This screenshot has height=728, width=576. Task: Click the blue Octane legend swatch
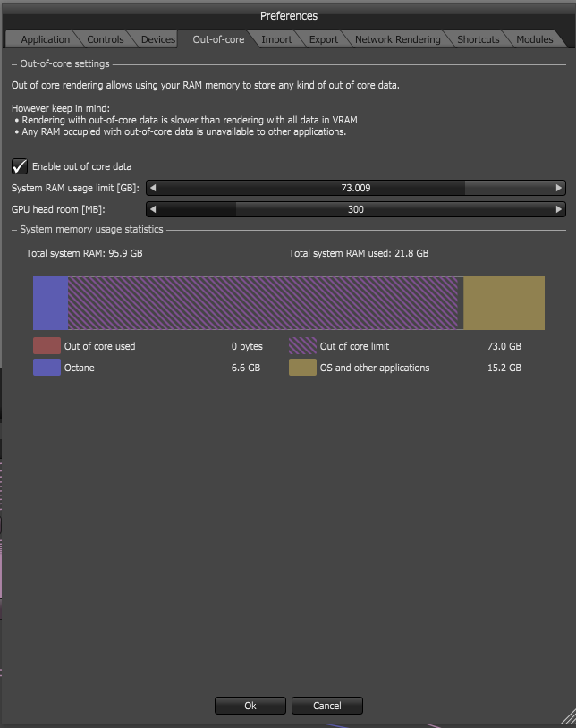[47, 368]
